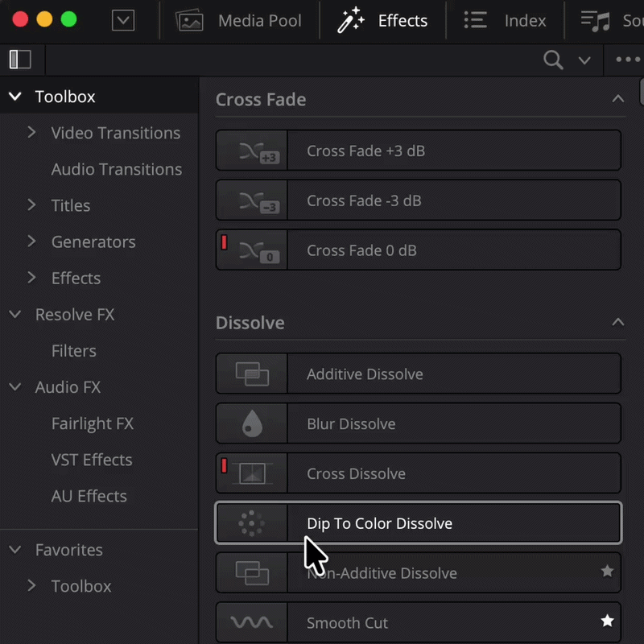Click the Non-Additive Dissolve squares icon

[252, 573]
